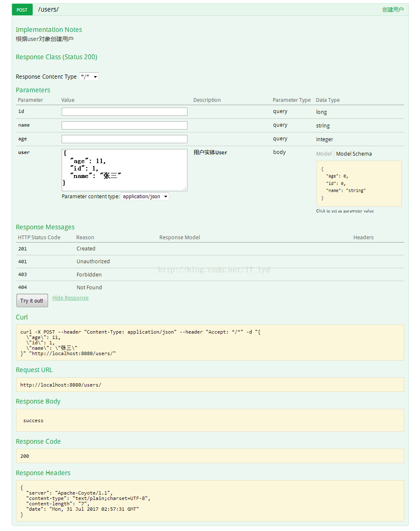This screenshot has height=531, width=420.
Task: Click the 'Click to set as parameter value' hint
Action: [x=345, y=211]
